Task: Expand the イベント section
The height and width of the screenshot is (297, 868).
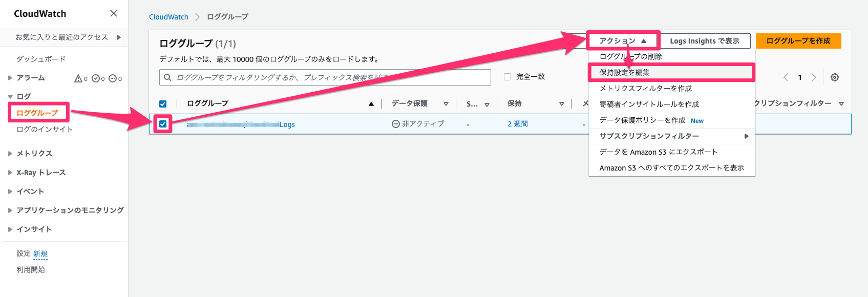Action: click(x=10, y=192)
